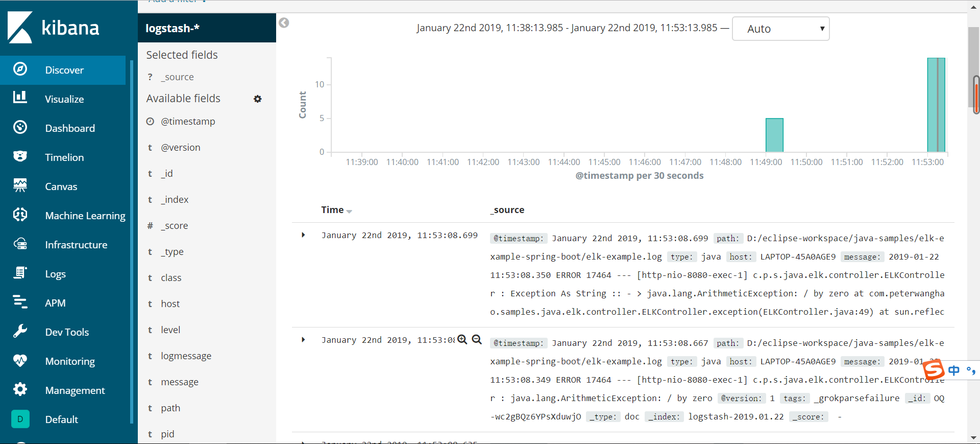Click the Selected fields heading
The image size is (980, 444).
(x=182, y=55)
